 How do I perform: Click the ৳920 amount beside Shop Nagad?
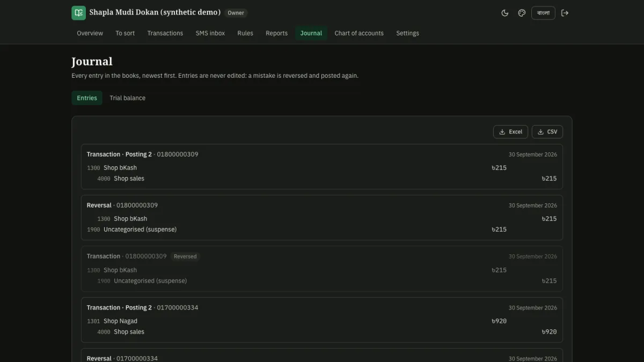(499, 321)
